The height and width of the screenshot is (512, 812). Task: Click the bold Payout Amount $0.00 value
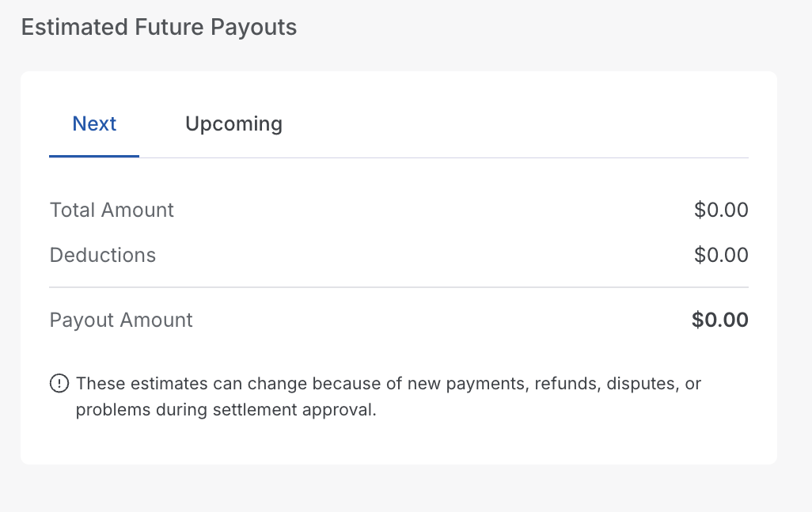click(x=719, y=320)
